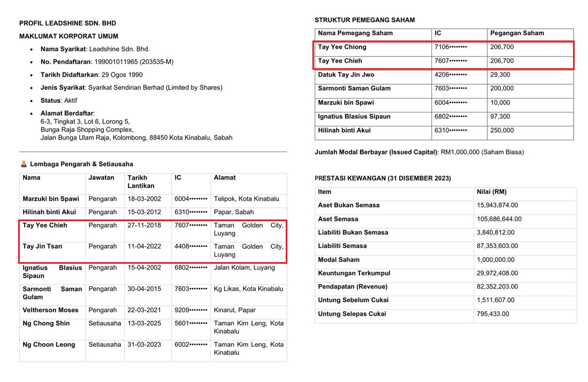Viewport: 588px width, 382px height.
Task: Select the STRUKTUR PEMEGANG SAHAM heading
Action: 364,20
